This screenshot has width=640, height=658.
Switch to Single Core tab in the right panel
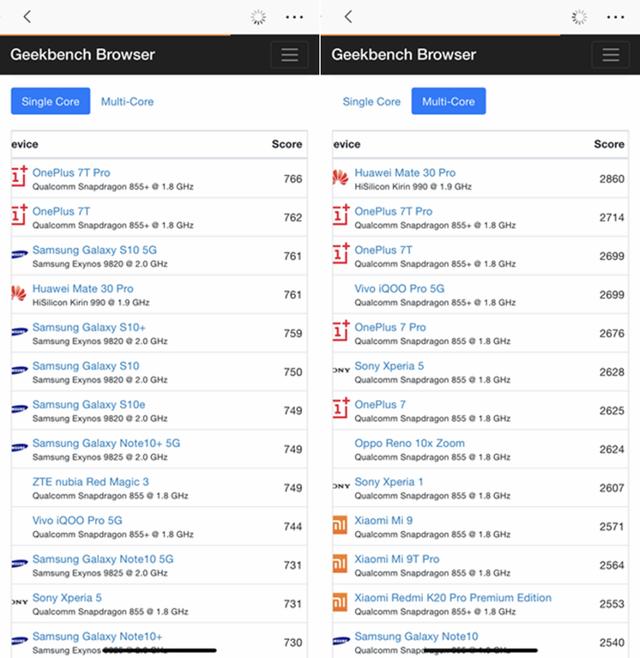pyautogui.click(x=371, y=102)
